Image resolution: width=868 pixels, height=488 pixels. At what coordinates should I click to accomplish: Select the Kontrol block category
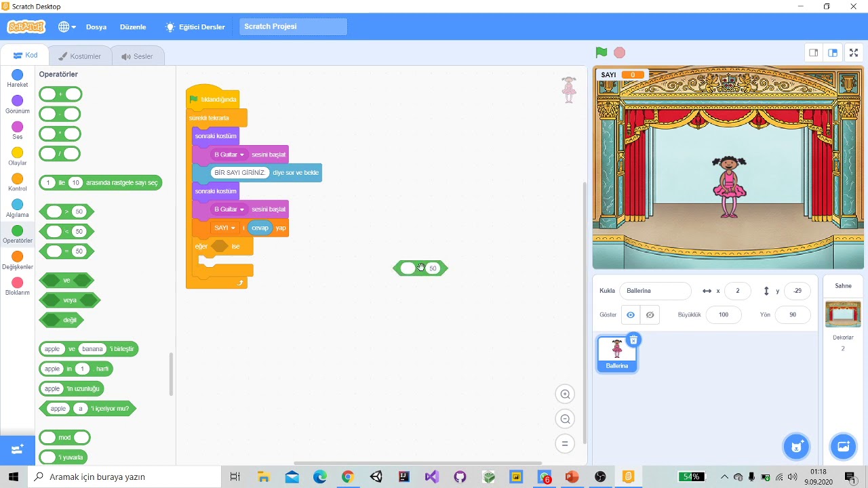tap(18, 182)
